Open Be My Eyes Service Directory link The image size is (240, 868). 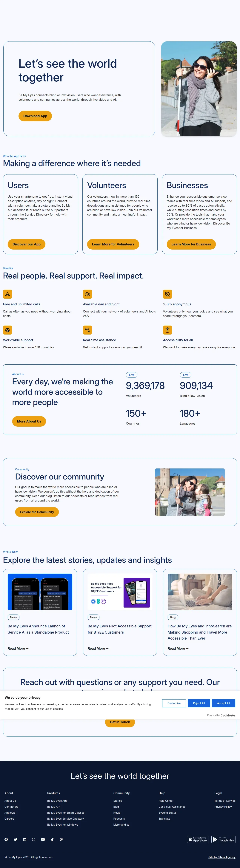click(65, 819)
